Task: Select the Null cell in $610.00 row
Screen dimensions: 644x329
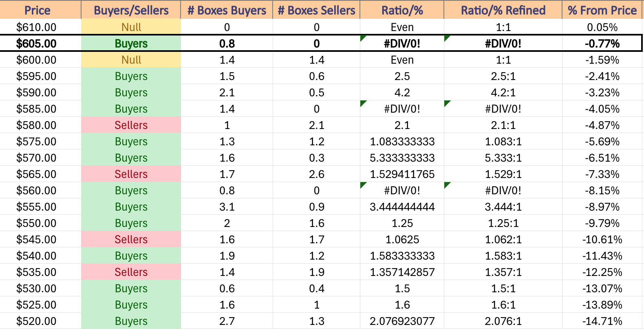Action: [x=131, y=27]
